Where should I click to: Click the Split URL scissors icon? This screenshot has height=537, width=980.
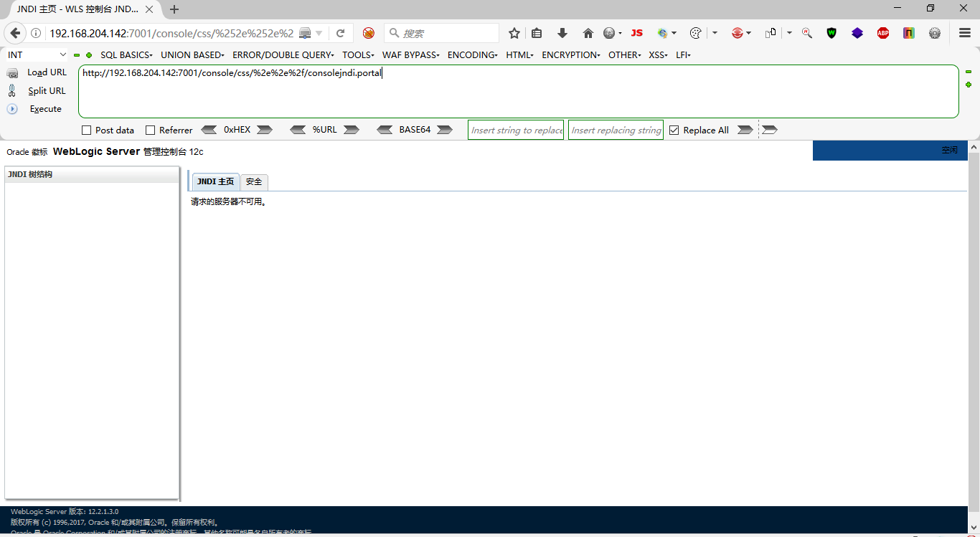tap(12, 90)
